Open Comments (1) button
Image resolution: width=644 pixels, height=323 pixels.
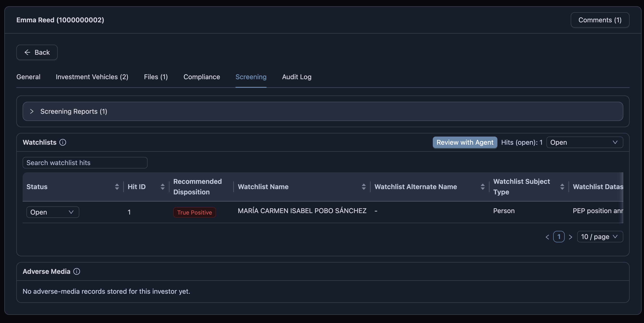[600, 20]
